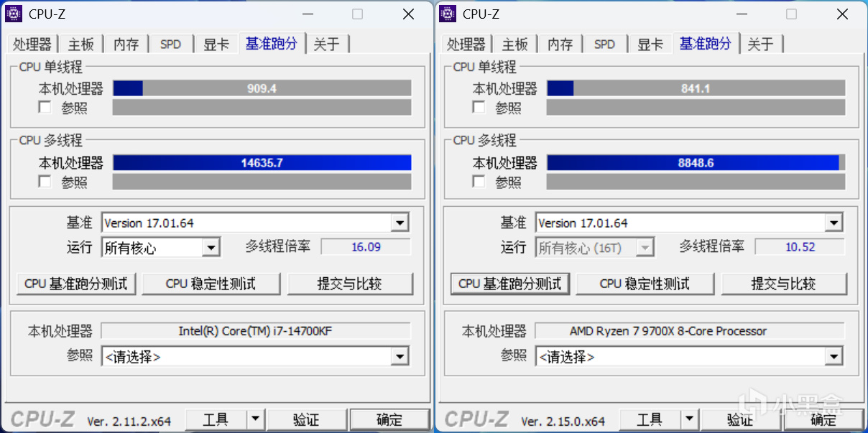Open the 工具 arrow menu in right window
This screenshot has width=868, height=433.
(x=690, y=419)
